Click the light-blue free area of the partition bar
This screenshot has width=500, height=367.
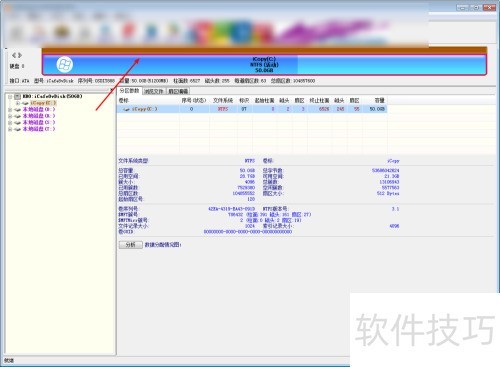(391, 64)
